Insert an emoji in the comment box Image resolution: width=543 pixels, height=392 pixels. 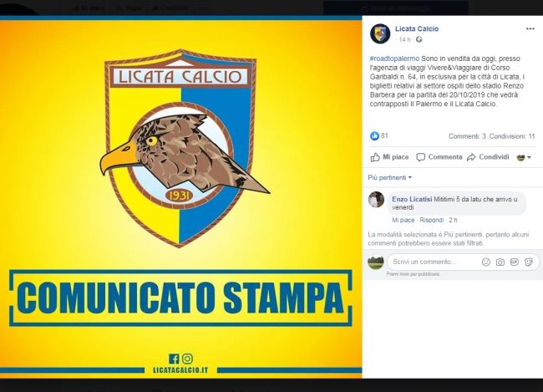(x=486, y=262)
